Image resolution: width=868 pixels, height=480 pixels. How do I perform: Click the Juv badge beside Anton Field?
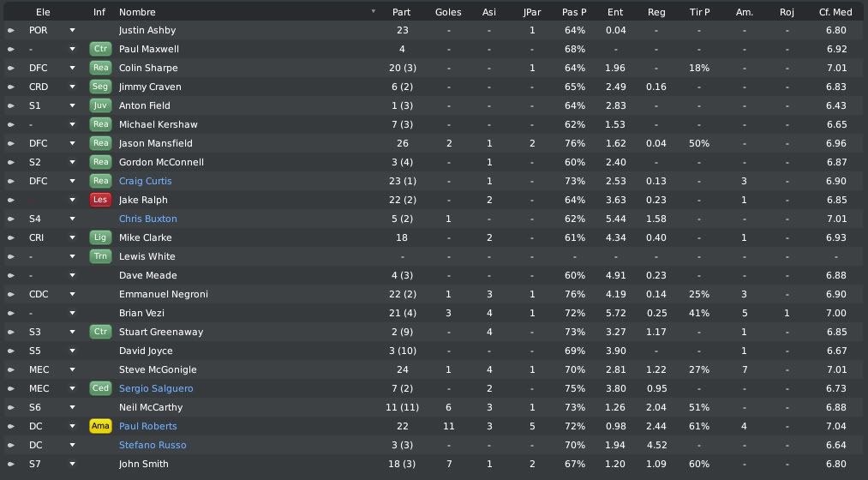tap(100, 105)
